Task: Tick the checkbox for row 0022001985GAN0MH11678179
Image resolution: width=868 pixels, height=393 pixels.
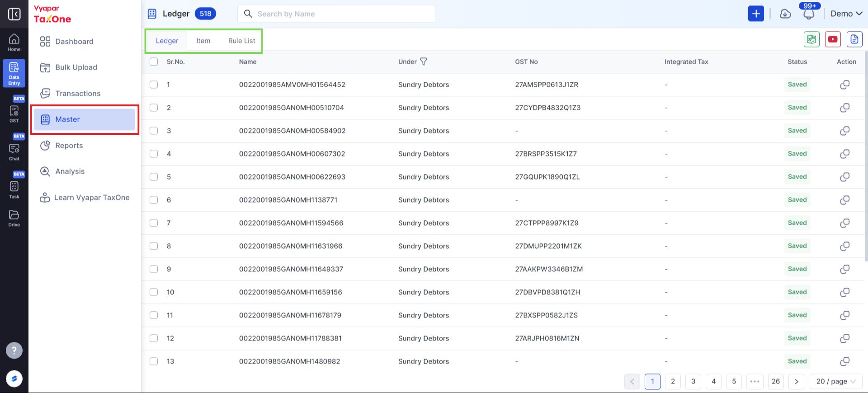Action: click(x=154, y=315)
